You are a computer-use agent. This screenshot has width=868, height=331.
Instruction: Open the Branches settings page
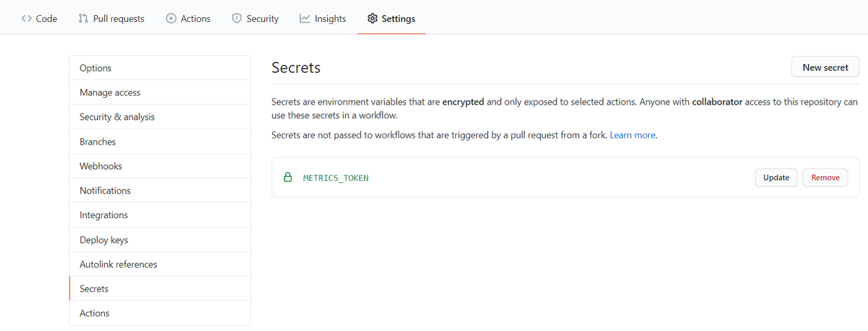click(98, 142)
